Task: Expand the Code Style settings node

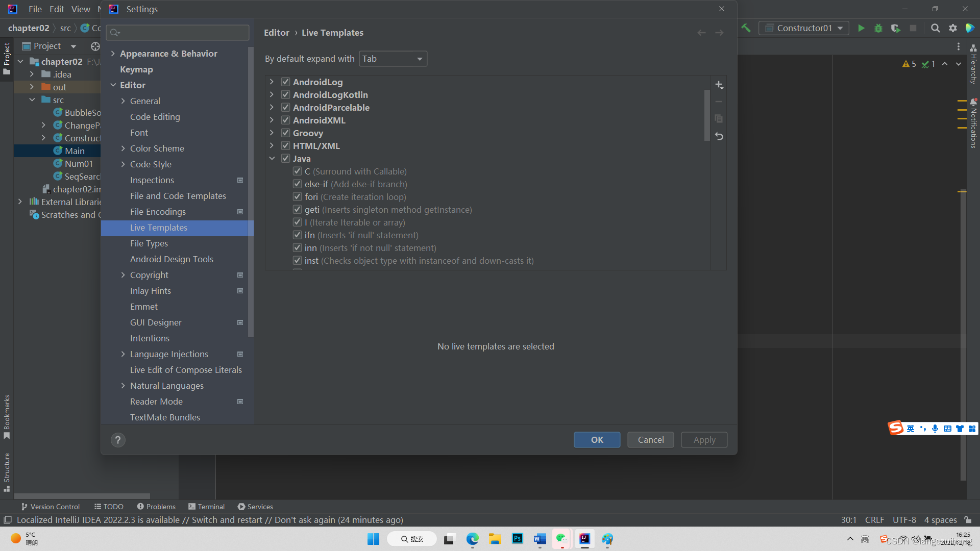Action: coord(123,164)
